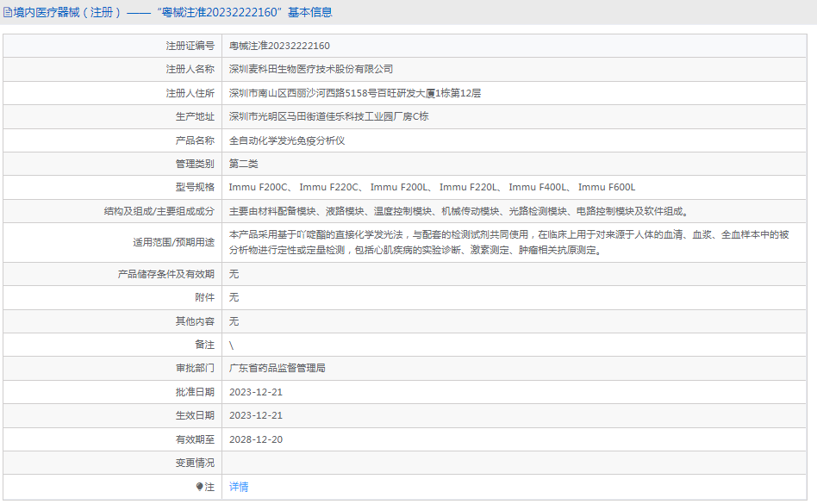Select the structure text starting 主要由材料配备模块
817x504 pixels.
click(x=460, y=211)
